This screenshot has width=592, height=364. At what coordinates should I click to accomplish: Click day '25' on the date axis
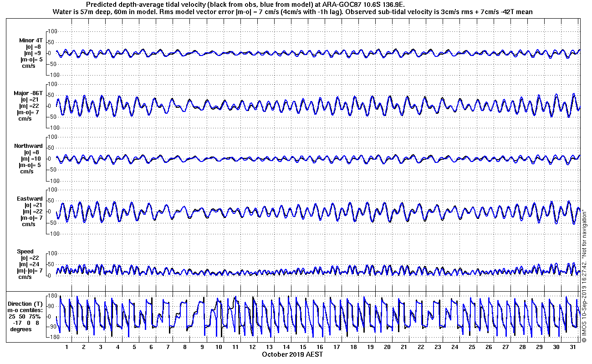pyautogui.click(x=471, y=347)
